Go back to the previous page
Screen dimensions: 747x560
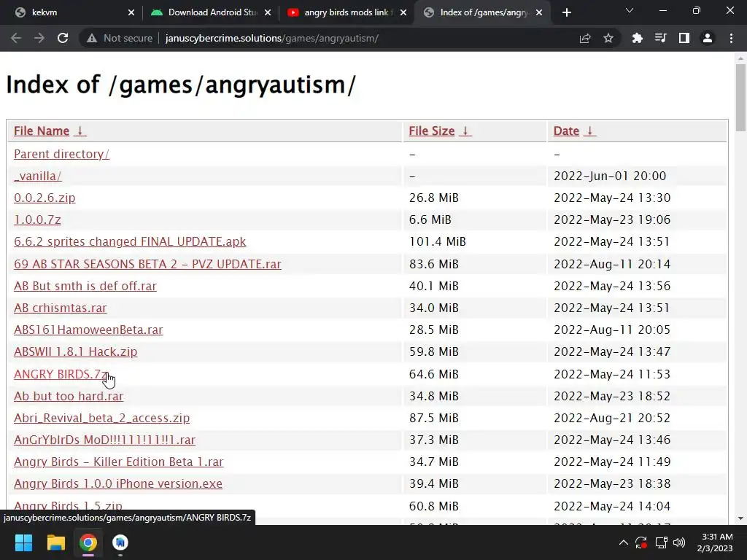coord(16,38)
